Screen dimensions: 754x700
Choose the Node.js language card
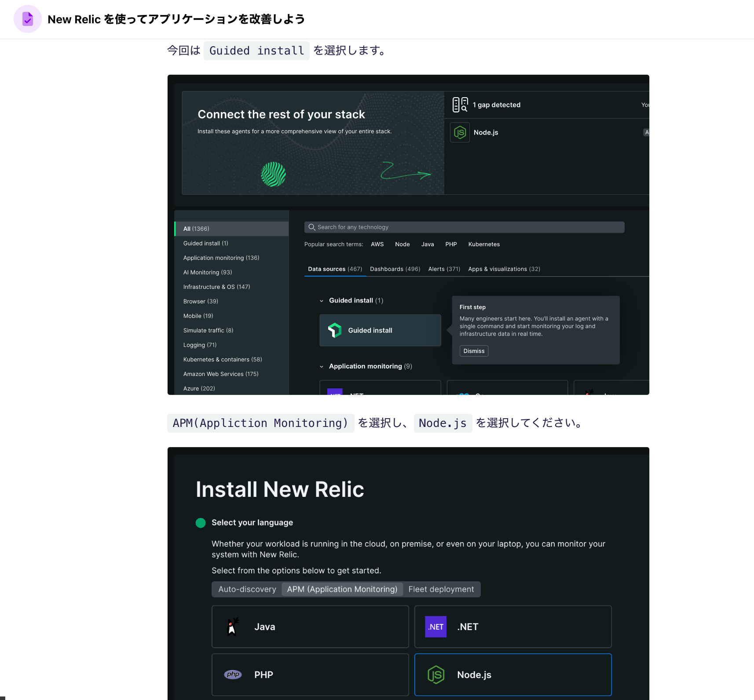(x=513, y=674)
